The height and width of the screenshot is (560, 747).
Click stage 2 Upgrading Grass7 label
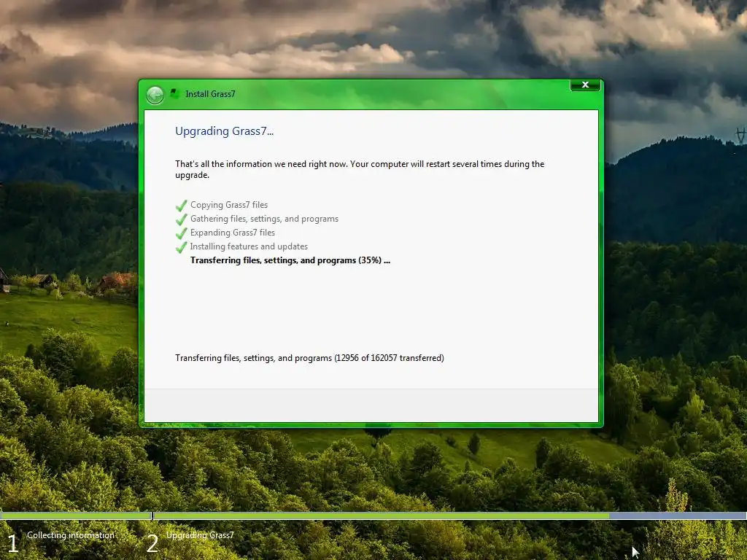tap(200, 535)
